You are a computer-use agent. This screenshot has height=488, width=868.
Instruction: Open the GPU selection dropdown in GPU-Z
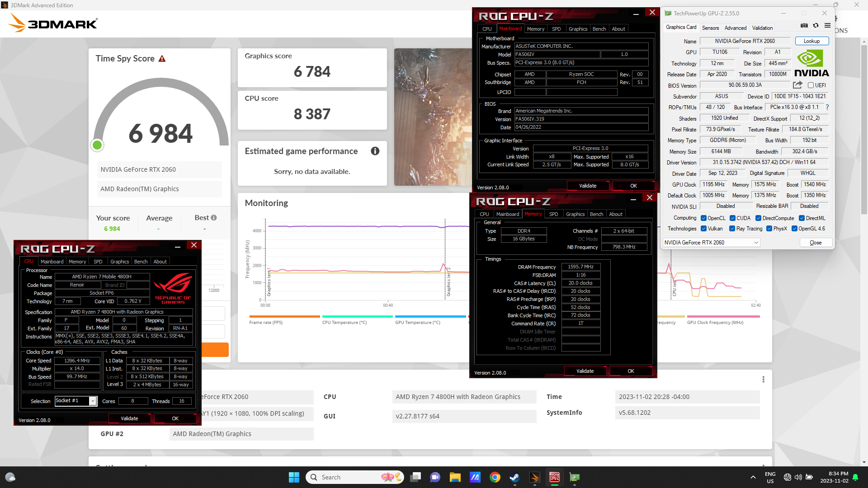point(711,243)
